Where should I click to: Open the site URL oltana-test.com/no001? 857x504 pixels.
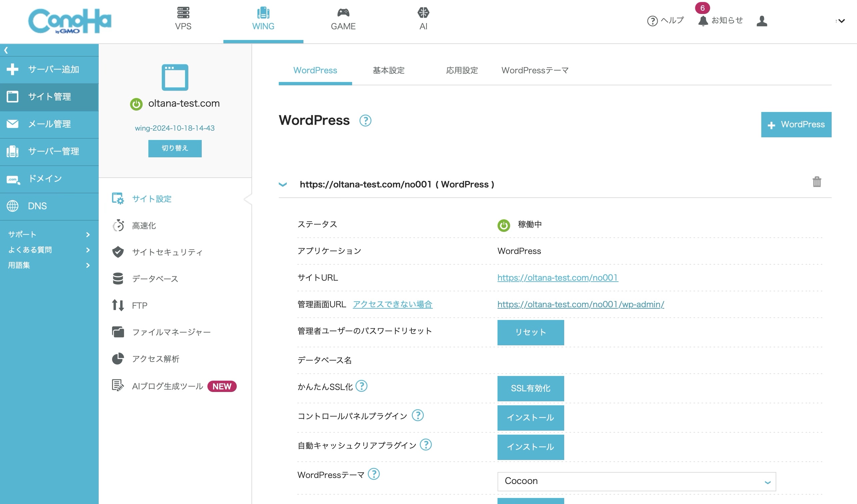coord(558,278)
